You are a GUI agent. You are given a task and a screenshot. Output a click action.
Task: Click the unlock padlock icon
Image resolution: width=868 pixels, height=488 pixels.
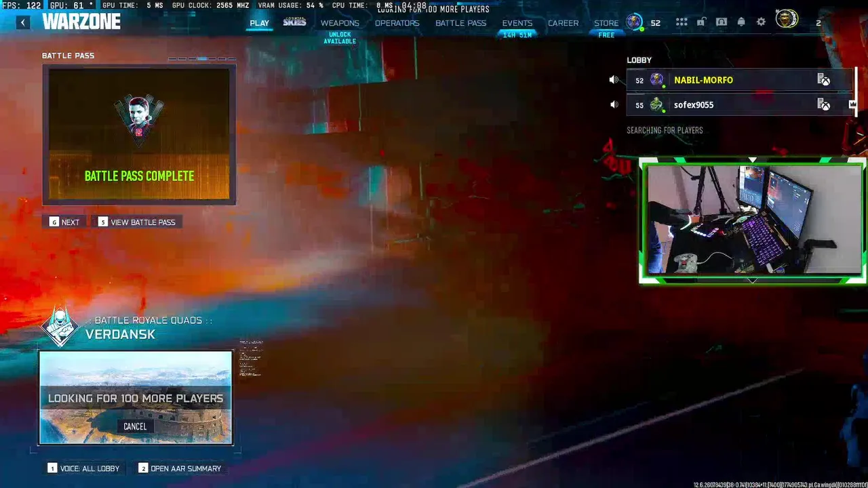(x=701, y=22)
